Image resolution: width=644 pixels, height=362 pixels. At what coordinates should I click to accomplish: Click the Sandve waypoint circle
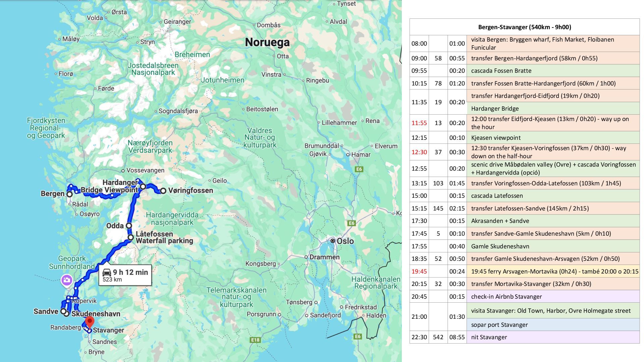pyautogui.click(x=63, y=311)
